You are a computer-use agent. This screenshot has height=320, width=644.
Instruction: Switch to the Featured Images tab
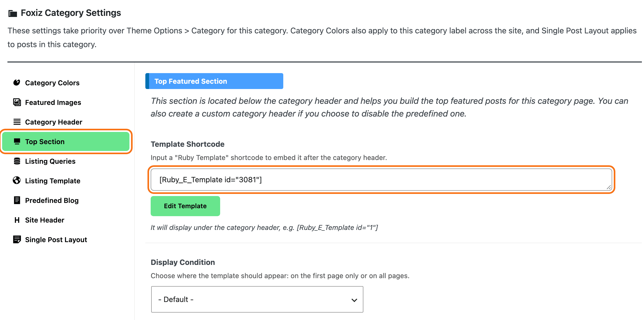pyautogui.click(x=66, y=102)
